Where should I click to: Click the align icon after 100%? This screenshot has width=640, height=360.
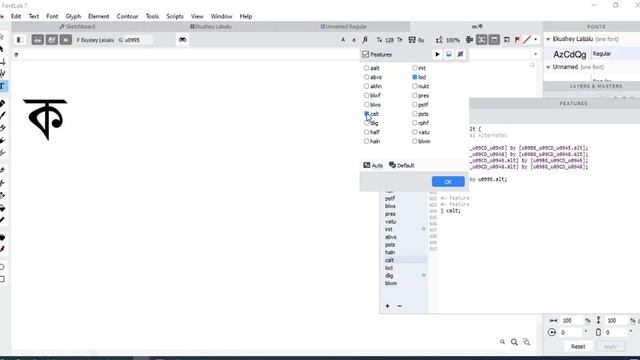pos(469,40)
